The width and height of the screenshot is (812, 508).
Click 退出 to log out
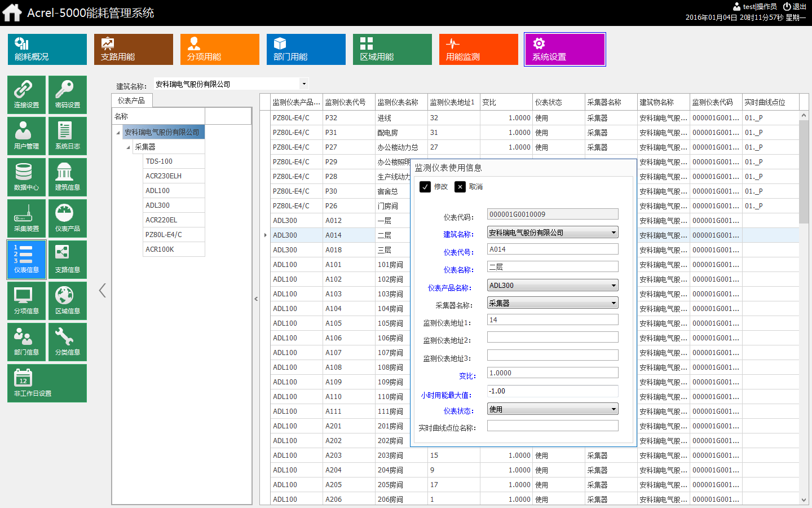coord(795,7)
